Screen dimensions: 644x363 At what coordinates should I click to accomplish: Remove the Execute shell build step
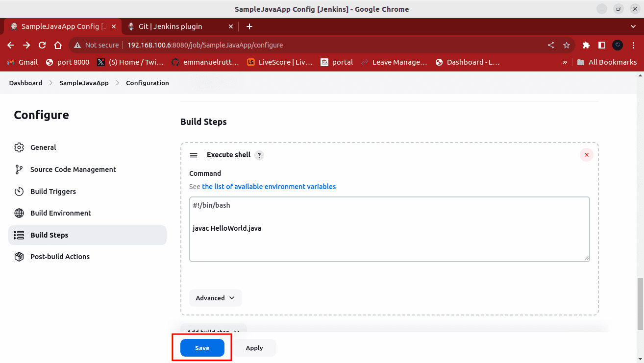click(x=586, y=155)
